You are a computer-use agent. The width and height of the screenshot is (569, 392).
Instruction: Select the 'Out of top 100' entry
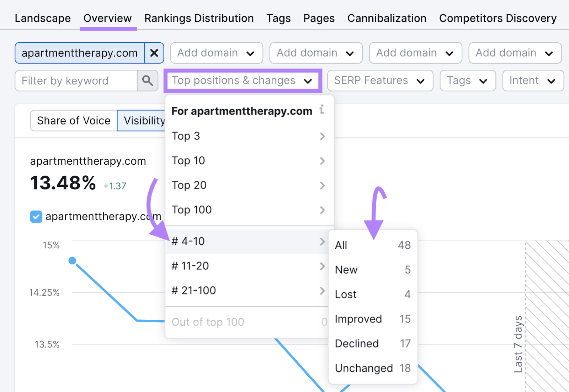point(248,322)
